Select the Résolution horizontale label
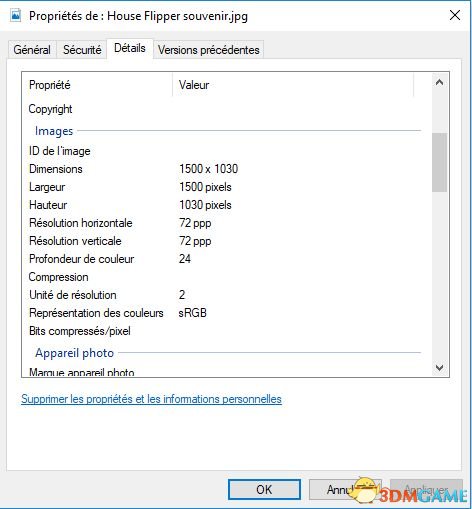472x509 pixels. 81,223
